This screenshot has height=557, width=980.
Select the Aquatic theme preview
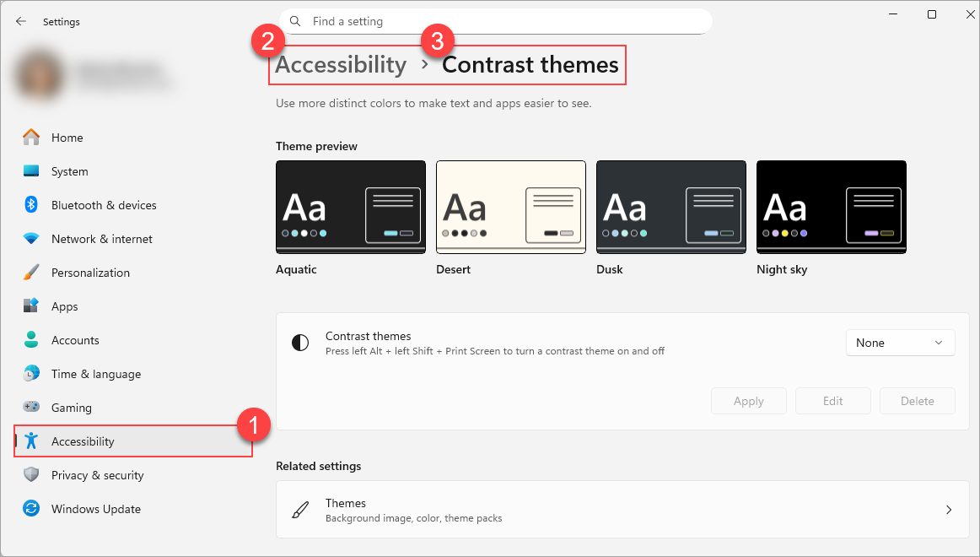tap(351, 207)
